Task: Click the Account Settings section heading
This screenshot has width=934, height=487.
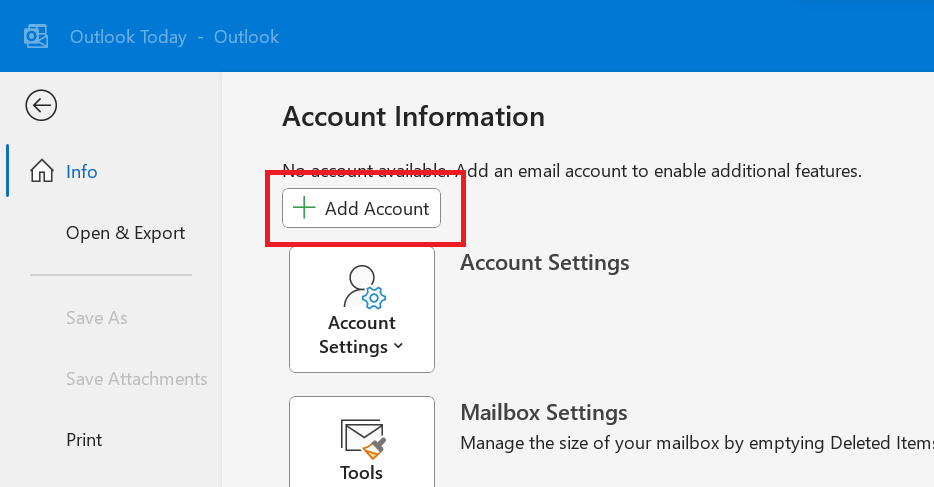Action: 544,263
